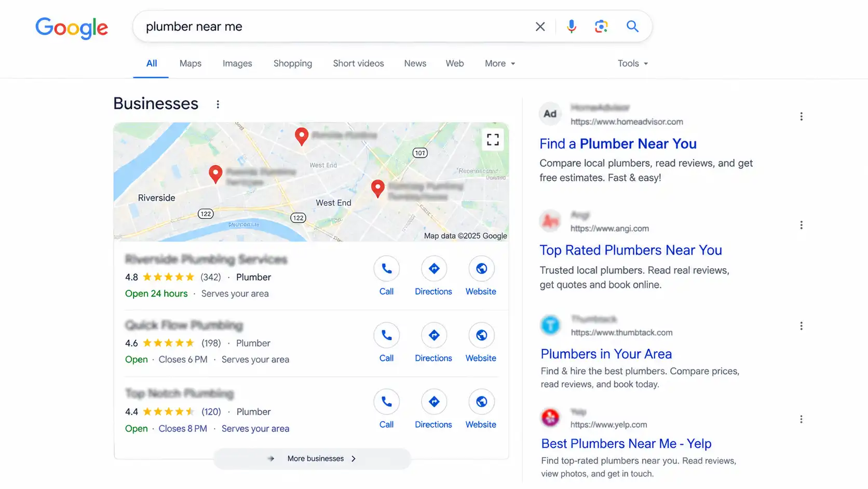The height and width of the screenshot is (489, 868).
Task: Open the 4.8-rated Open 24 hours listing
Action: 206,259
